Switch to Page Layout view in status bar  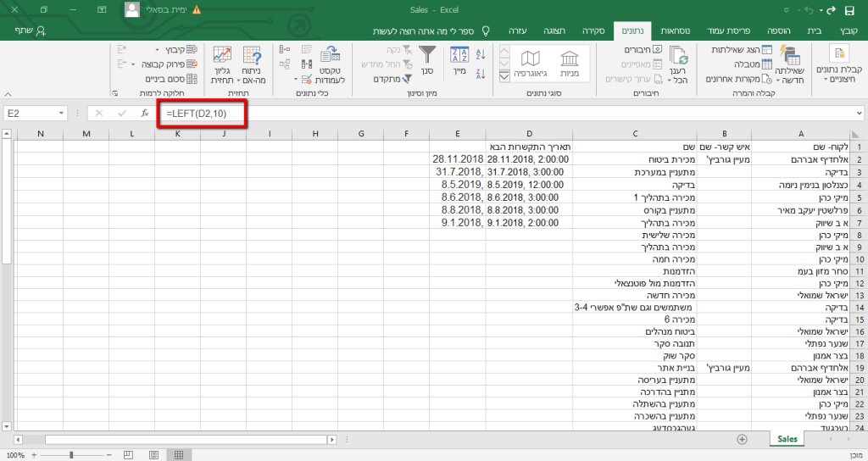click(153, 455)
